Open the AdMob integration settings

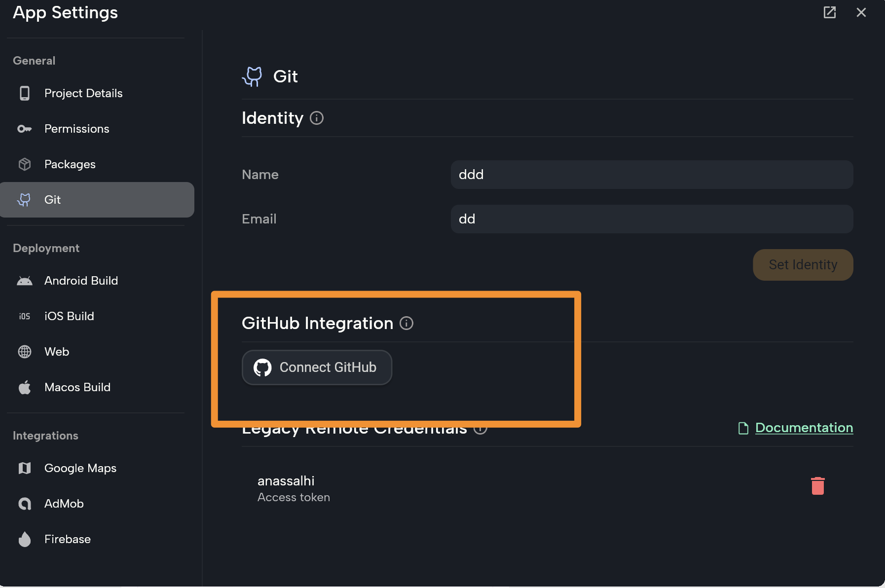[64, 504]
